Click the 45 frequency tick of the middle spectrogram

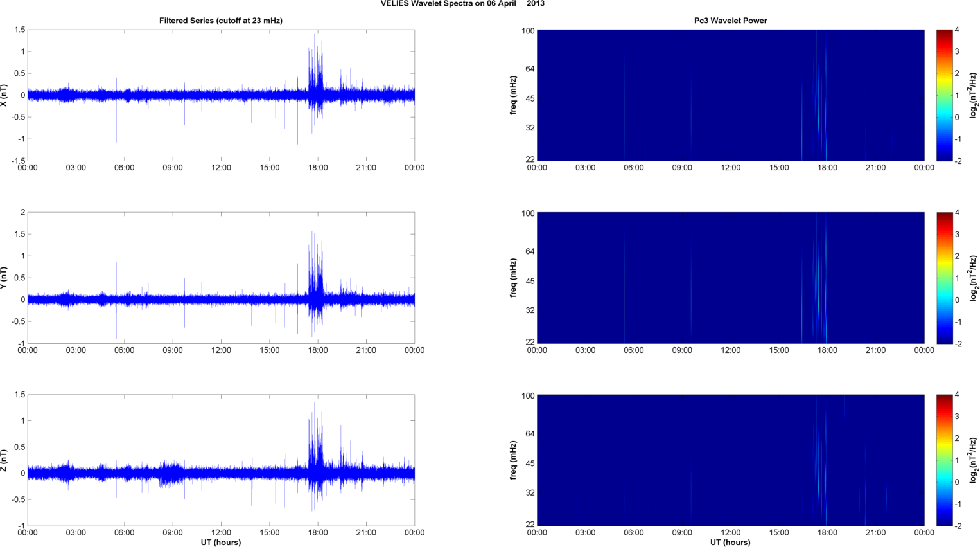coord(530,281)
